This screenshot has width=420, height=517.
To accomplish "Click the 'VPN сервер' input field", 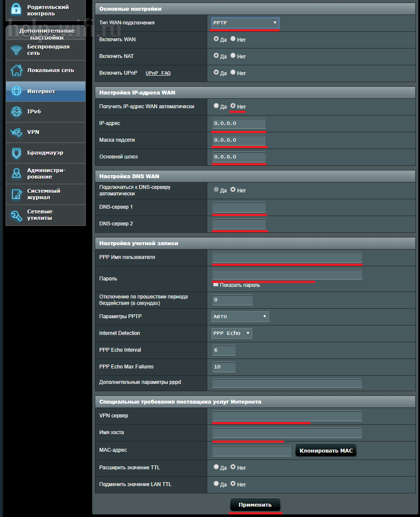I will (287, 416).
